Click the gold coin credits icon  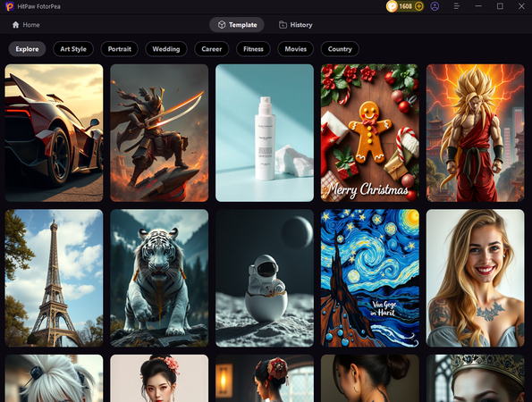point(392,6)
